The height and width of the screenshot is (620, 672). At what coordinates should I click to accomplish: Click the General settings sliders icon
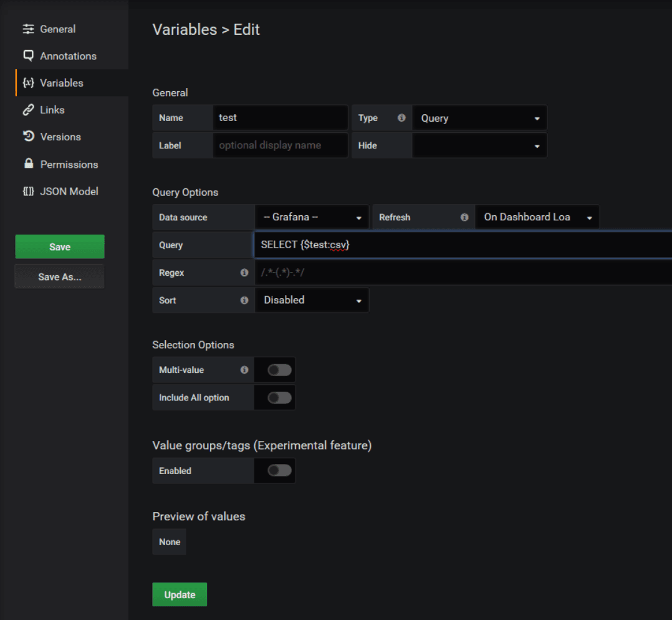(28, 29)
